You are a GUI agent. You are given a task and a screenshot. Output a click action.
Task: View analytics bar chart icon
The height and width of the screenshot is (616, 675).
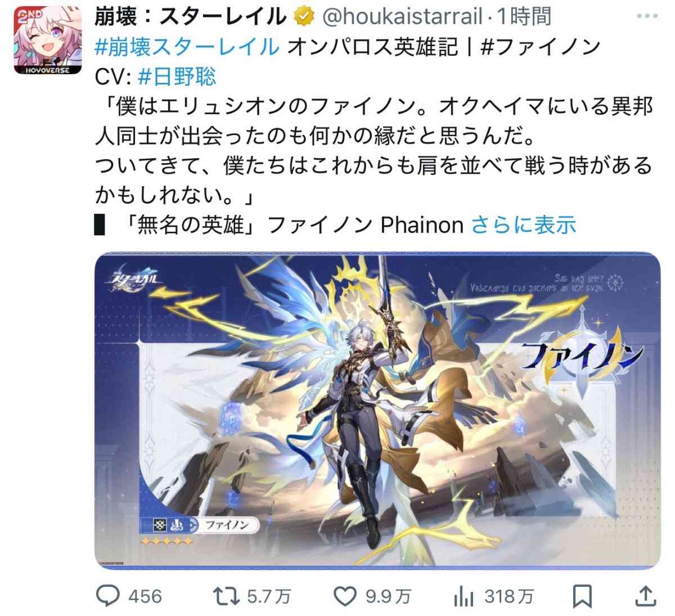(x=463, y=596)
